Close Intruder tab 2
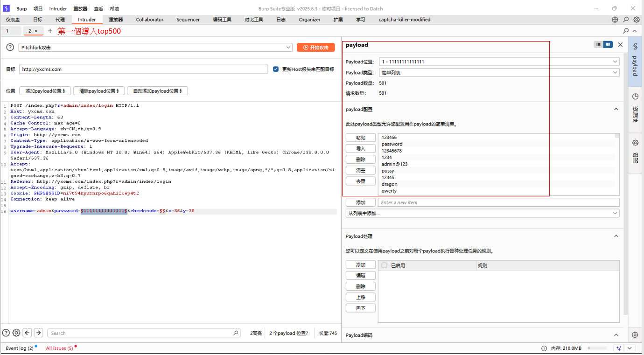Screen dimensions: 644x355 click(36, 31)
